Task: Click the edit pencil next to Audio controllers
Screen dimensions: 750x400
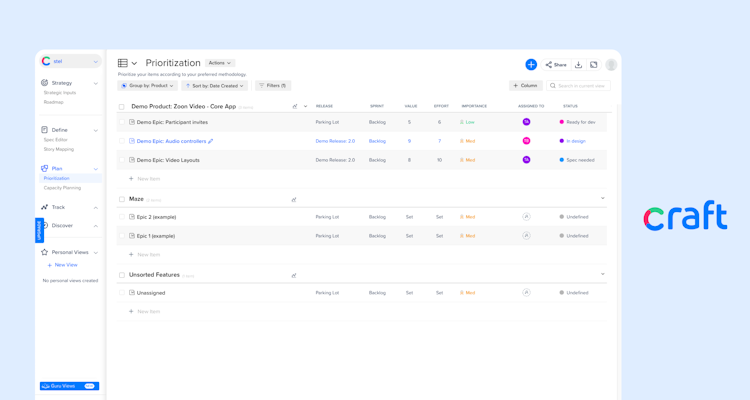Action: coord(210,141)
